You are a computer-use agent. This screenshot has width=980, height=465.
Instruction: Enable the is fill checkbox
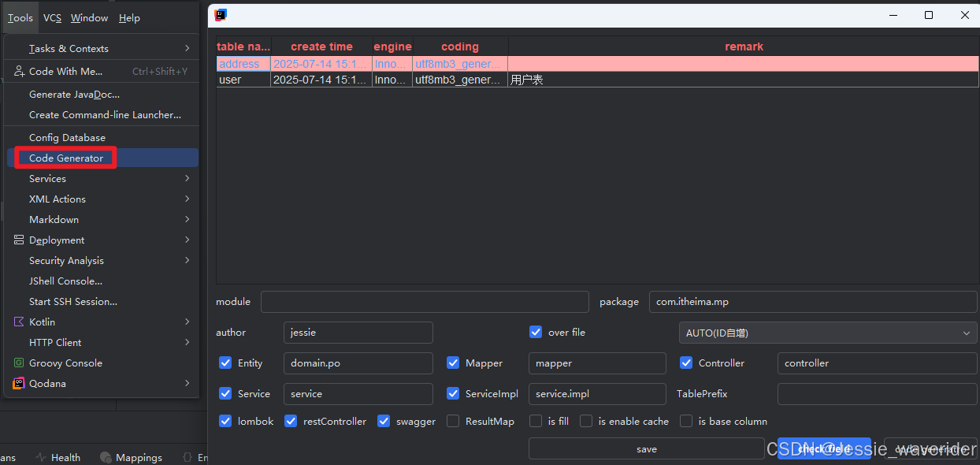click(536, 421)
